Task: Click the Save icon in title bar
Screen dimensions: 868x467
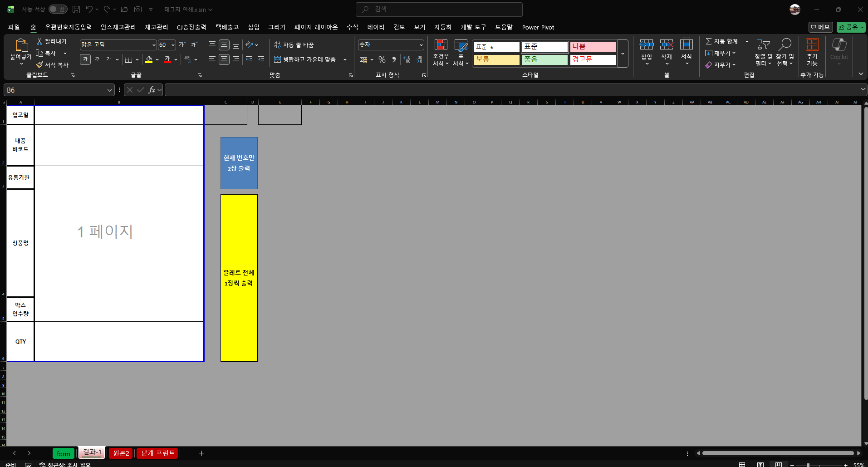Action: tap(76, 9)
